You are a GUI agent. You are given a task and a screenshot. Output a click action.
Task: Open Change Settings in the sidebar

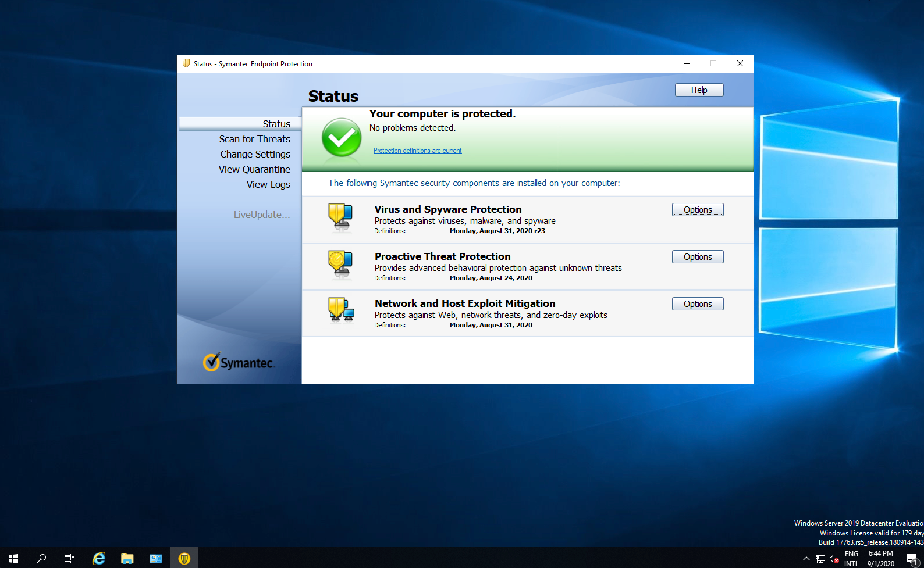(x=255, y=154)
